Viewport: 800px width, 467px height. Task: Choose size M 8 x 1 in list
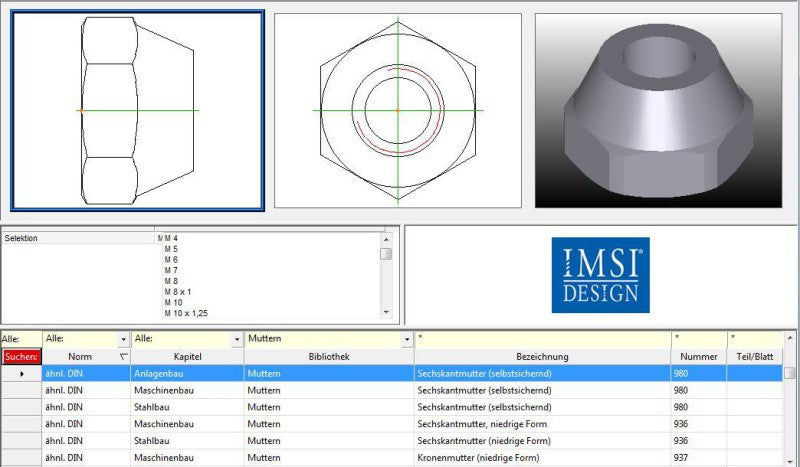pyautogui.click(x=178, y=292)
